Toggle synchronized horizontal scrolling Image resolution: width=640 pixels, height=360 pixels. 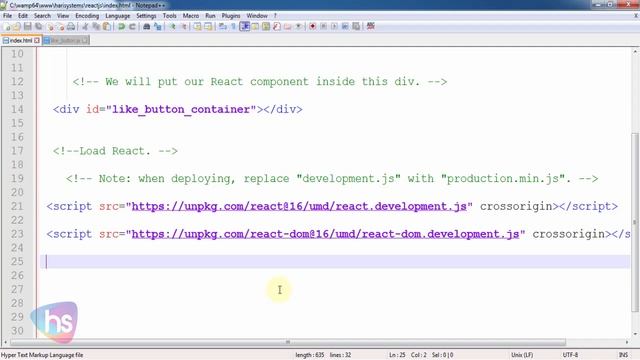[x=208, y=27]
